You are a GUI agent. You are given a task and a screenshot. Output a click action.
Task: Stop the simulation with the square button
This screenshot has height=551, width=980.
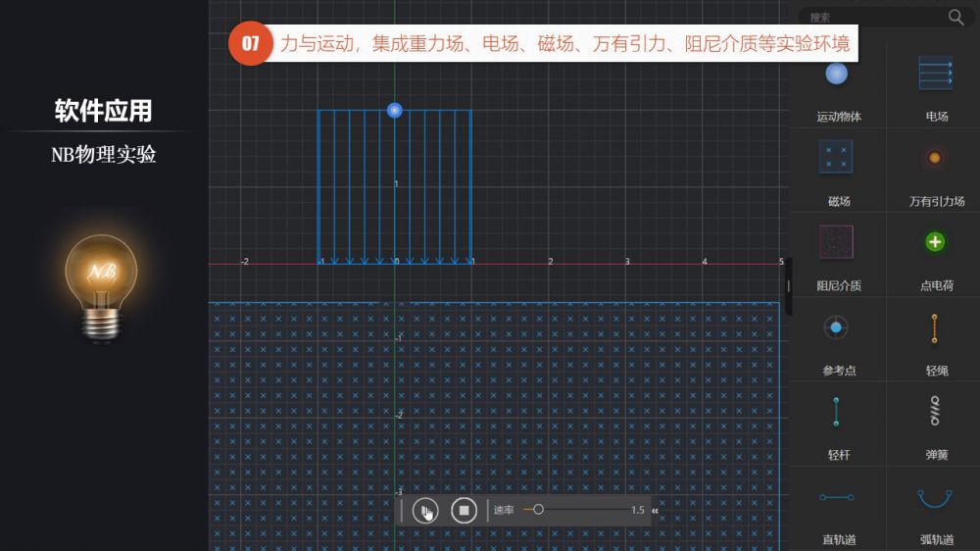click(464, 510)
